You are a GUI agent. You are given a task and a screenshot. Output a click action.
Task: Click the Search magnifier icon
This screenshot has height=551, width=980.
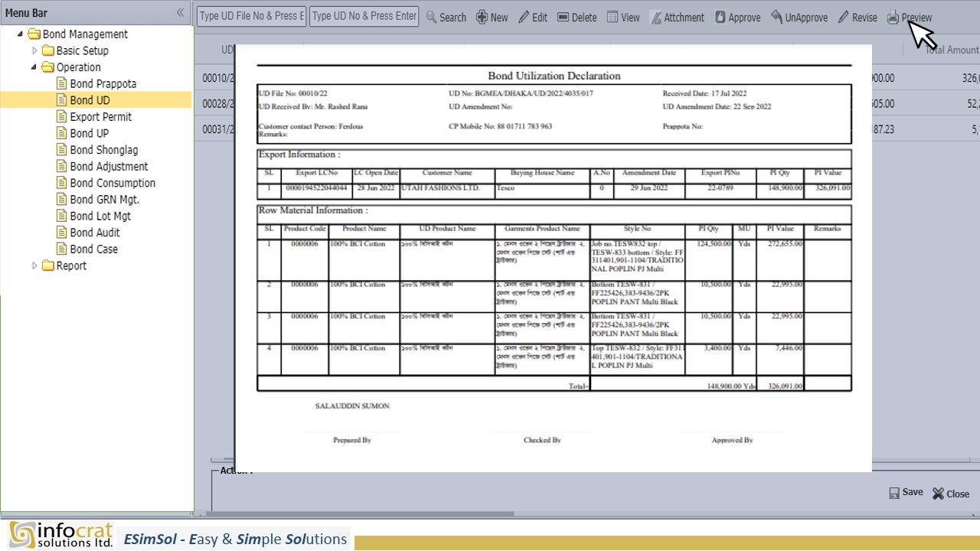point(432,17)
